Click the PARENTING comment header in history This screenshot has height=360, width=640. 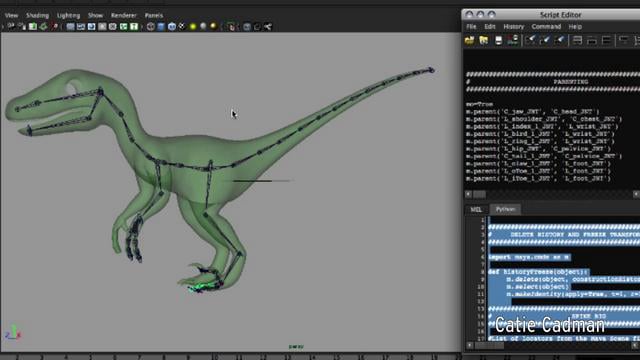571,82
